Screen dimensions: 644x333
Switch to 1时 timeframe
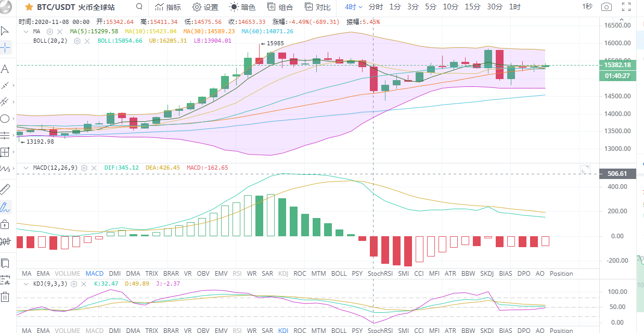tap(515, 7)
